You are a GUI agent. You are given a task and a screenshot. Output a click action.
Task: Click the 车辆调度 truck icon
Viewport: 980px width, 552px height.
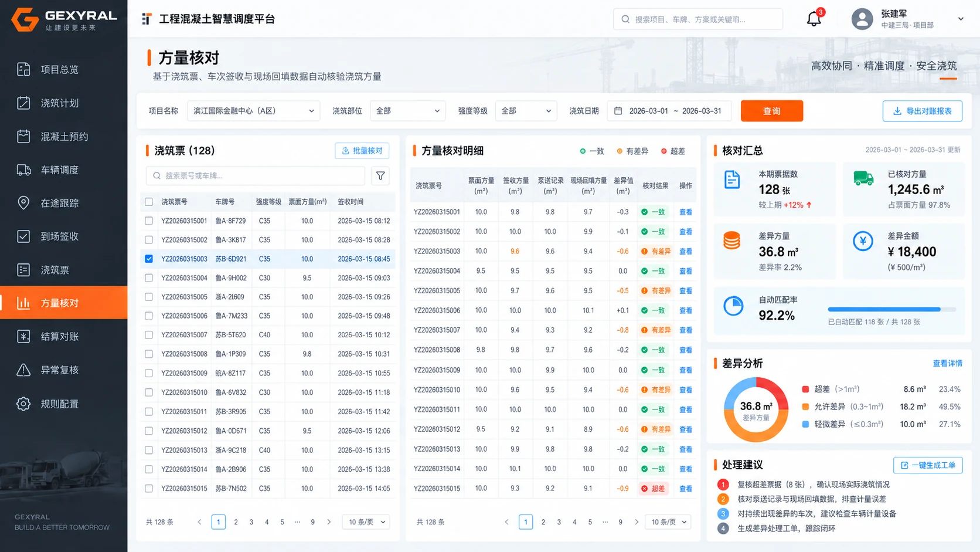23,170
